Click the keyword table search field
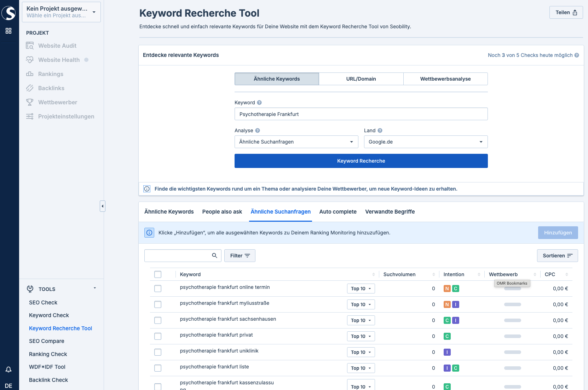 coord(183,256)
